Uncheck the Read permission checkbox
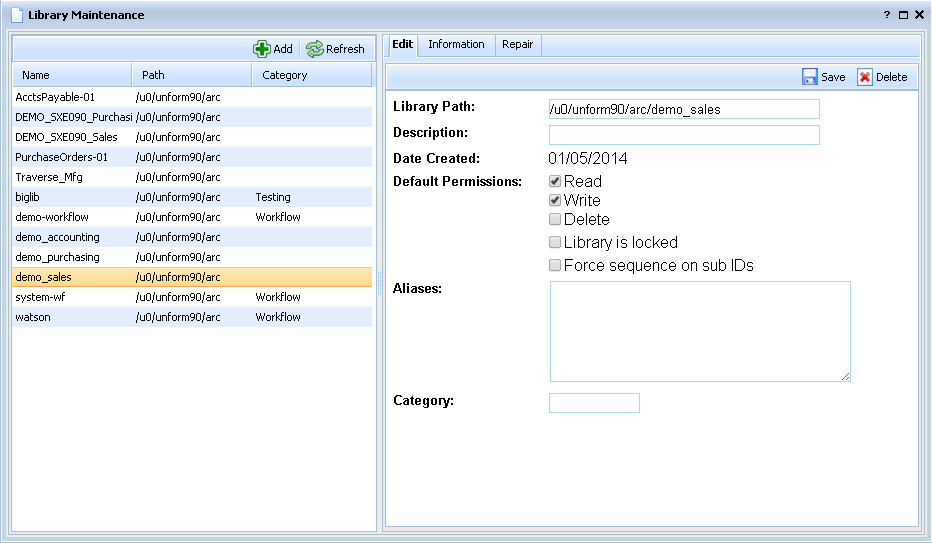Viewport: 932px width, 543px height. (x=555, y=182)
